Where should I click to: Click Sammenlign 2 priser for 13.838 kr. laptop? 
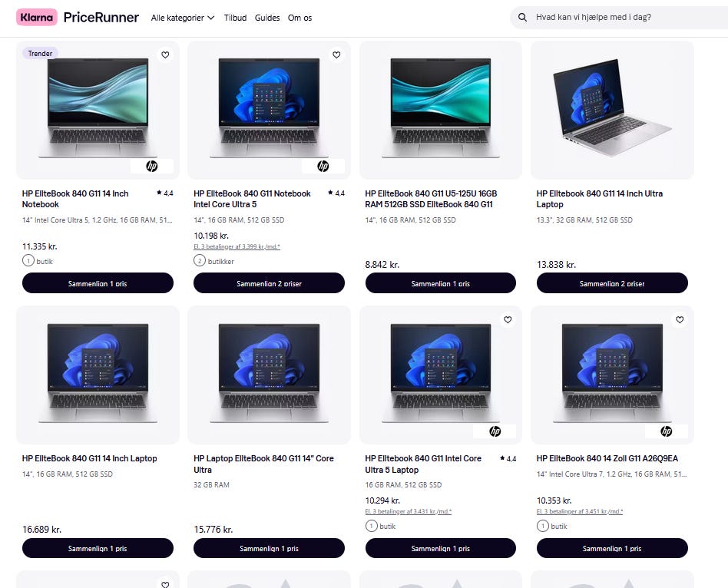tap(612, 283)
